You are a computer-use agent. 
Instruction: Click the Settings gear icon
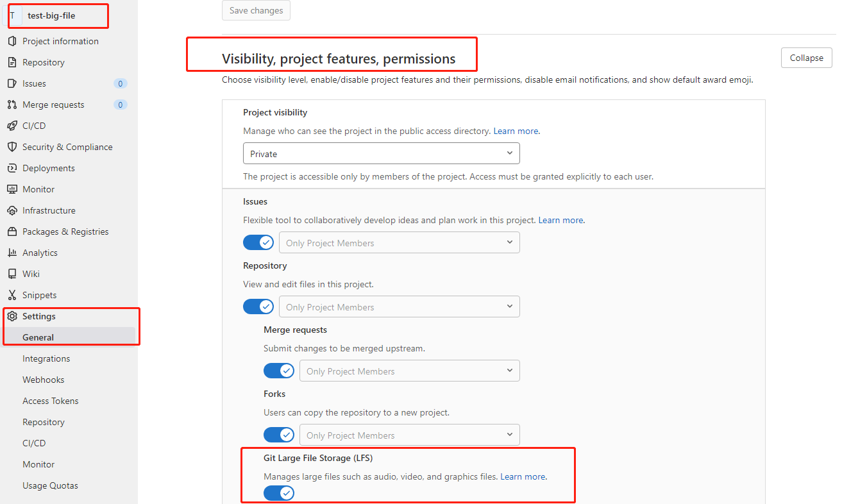pyautogui.click(x=12, y=316)
